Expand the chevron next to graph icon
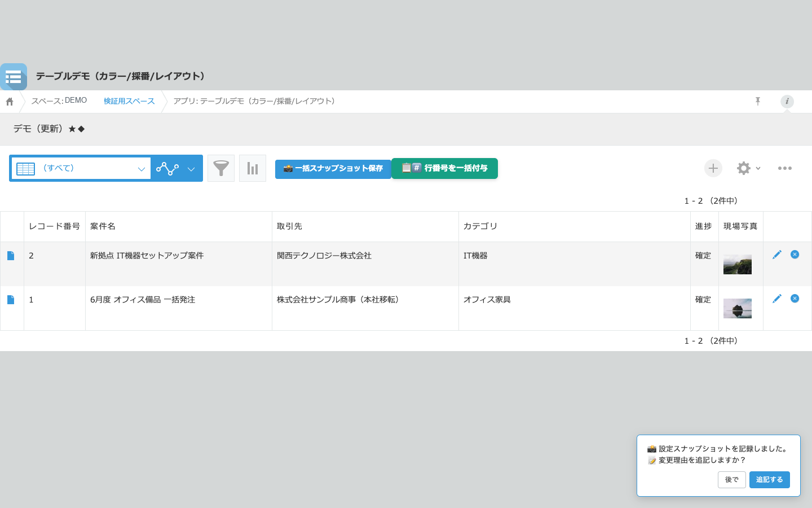The image size is (812, 508). point(191,169)
